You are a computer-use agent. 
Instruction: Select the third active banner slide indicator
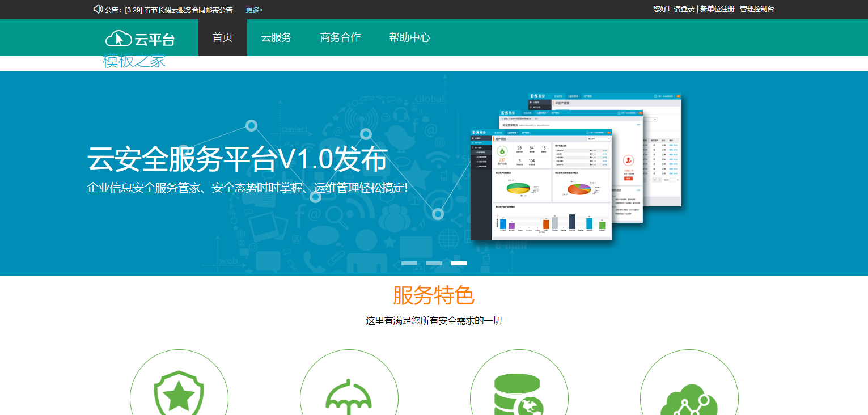(x=459, y=263)
